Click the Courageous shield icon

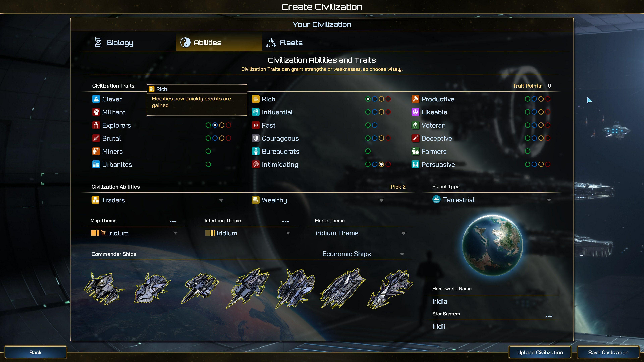point(255,138)
